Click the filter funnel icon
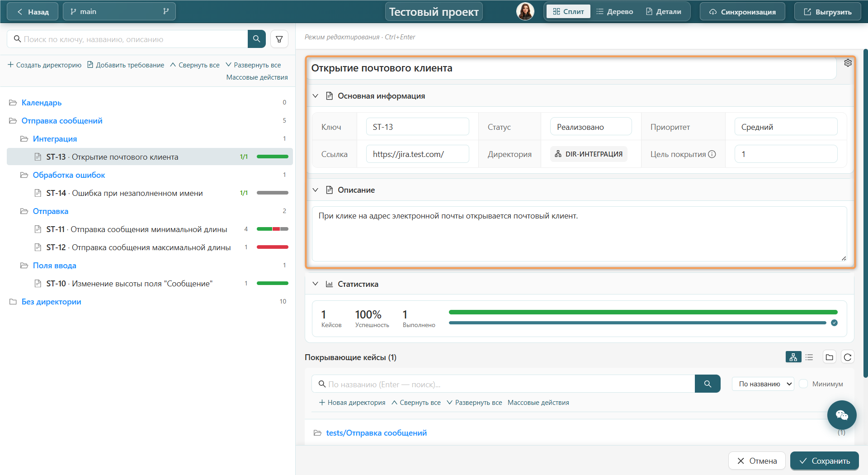 pyautogui.click(x=279, y=39)
